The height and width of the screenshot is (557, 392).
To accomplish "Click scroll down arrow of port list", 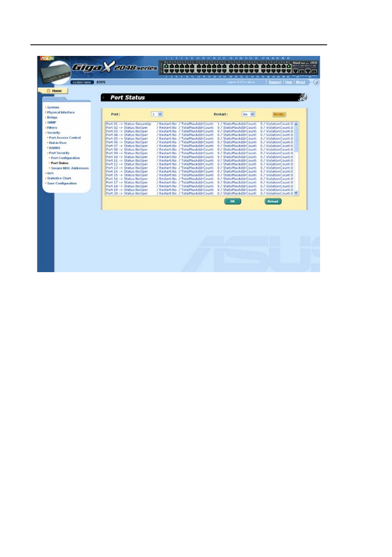I will tap(296, 193).
